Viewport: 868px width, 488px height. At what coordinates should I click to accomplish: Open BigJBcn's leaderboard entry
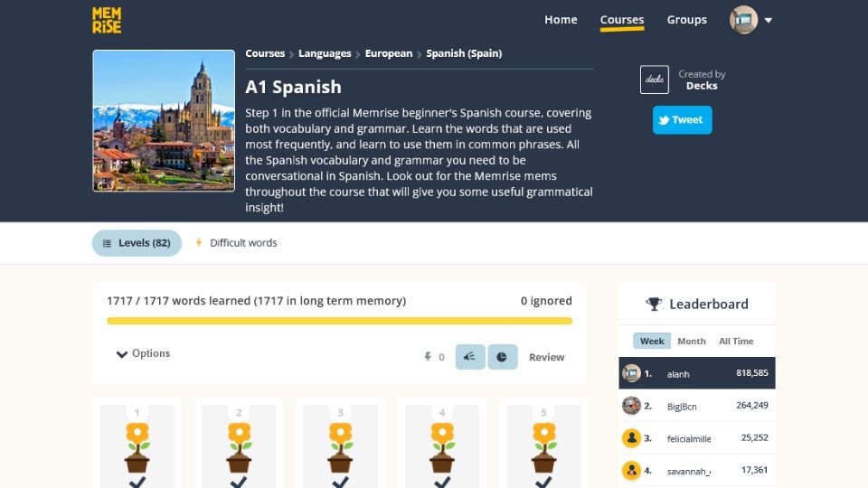tap(697, 406)
